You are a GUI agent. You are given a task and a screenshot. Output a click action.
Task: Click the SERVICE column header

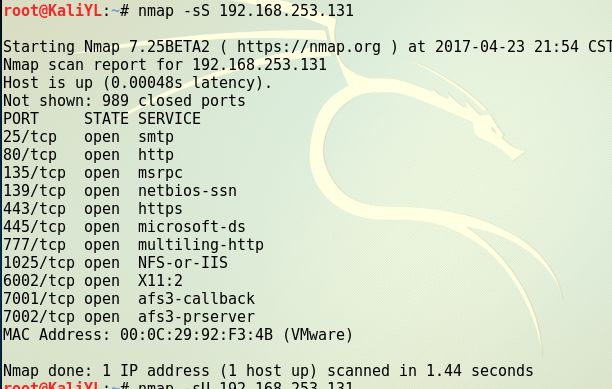(169, 119)
